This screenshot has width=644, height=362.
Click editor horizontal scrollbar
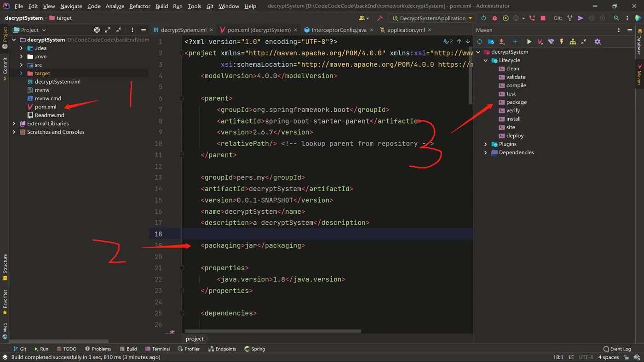273,331
